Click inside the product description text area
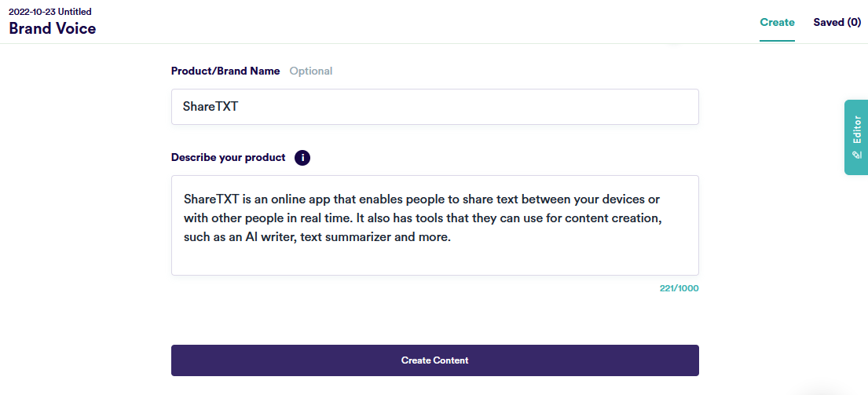 click(434, 225)
